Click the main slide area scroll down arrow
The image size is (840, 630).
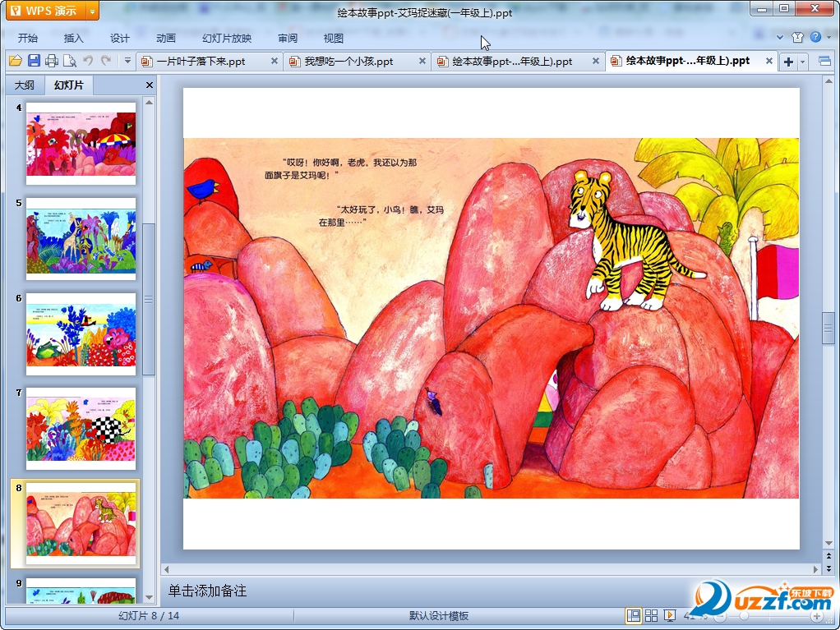click(x=828, y=544)
